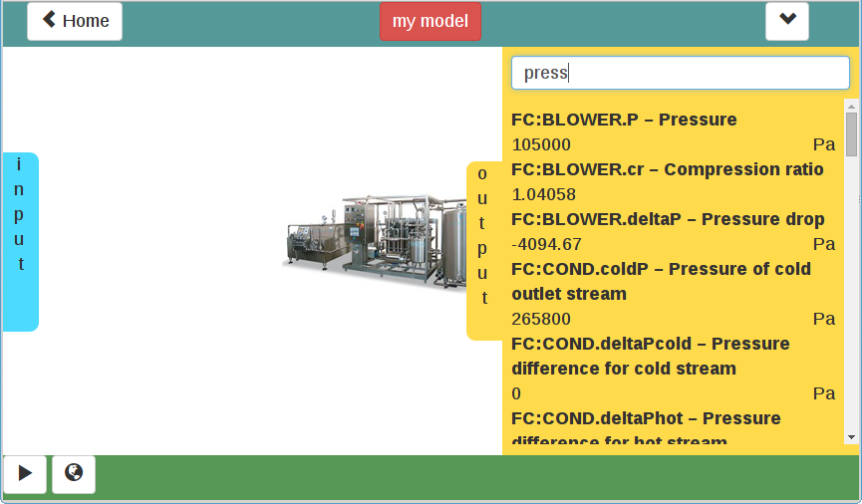
Task: Select the FC:BLOWER.P – Pressure entry
Action: point(624,120)
